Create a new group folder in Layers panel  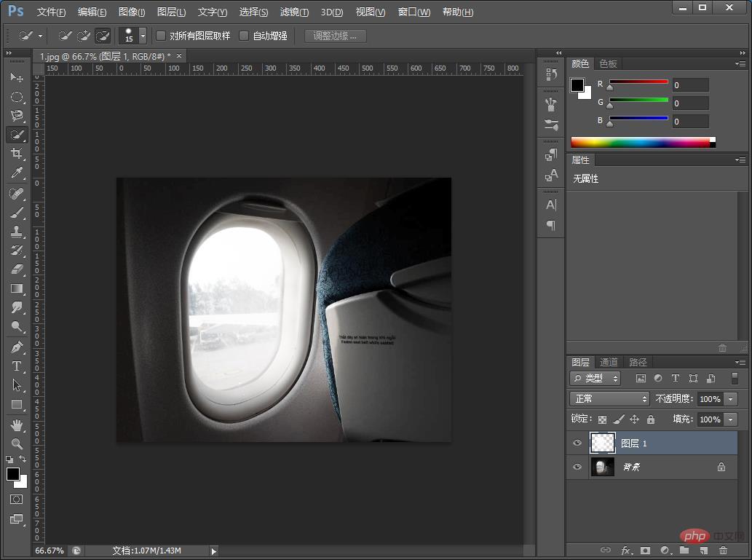click(684, 550)
